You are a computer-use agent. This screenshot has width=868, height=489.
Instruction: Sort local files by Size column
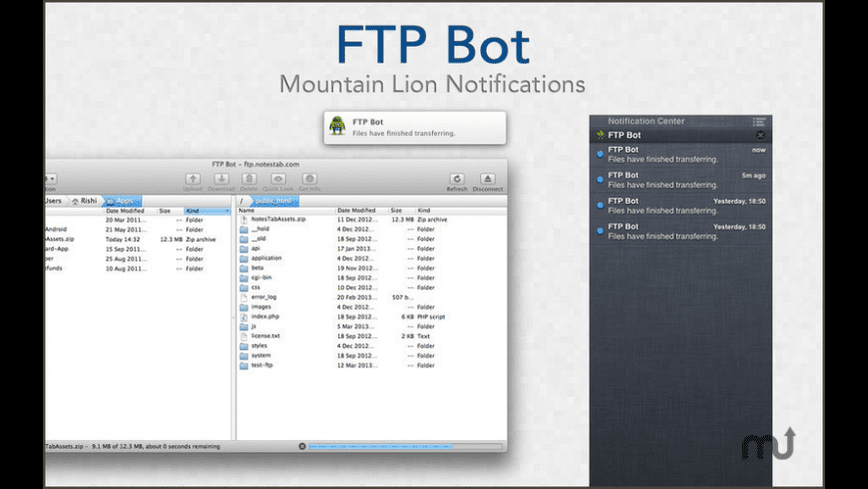[x=171, y=211]
